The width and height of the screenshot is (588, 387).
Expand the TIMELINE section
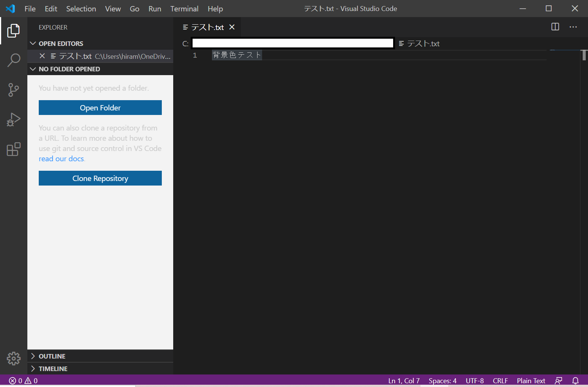[100, 369]
